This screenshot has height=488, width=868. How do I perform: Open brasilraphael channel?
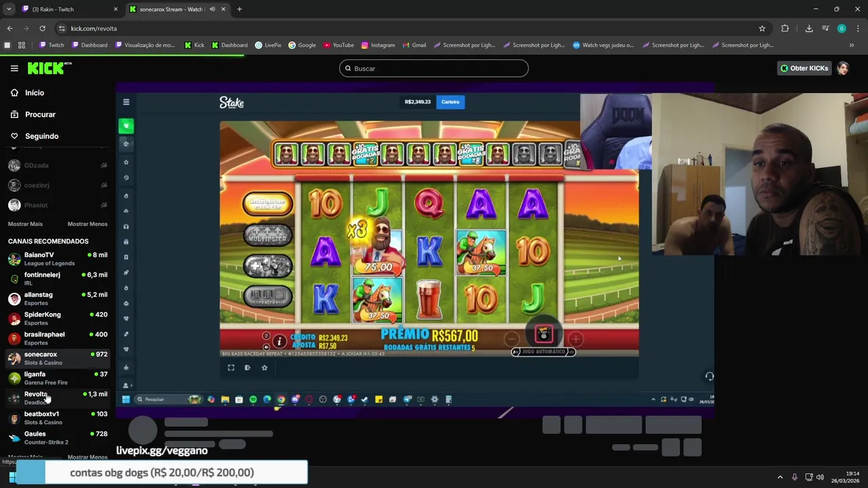58,338
